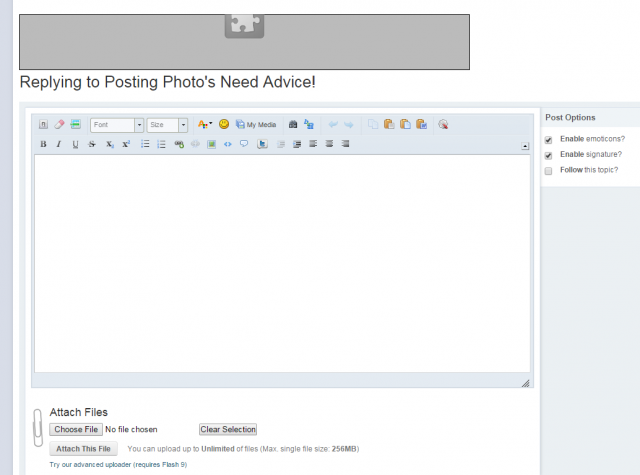Click the superscript icon
This screenshot has height=475, width=640.
pyautogui.click(x=126, y=144)
